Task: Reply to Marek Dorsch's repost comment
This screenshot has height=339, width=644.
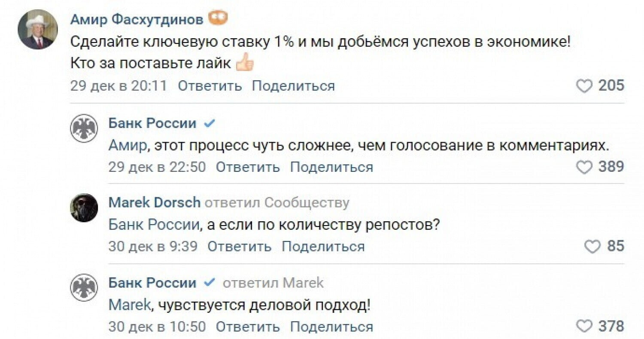Action: [x=239, y=247]
